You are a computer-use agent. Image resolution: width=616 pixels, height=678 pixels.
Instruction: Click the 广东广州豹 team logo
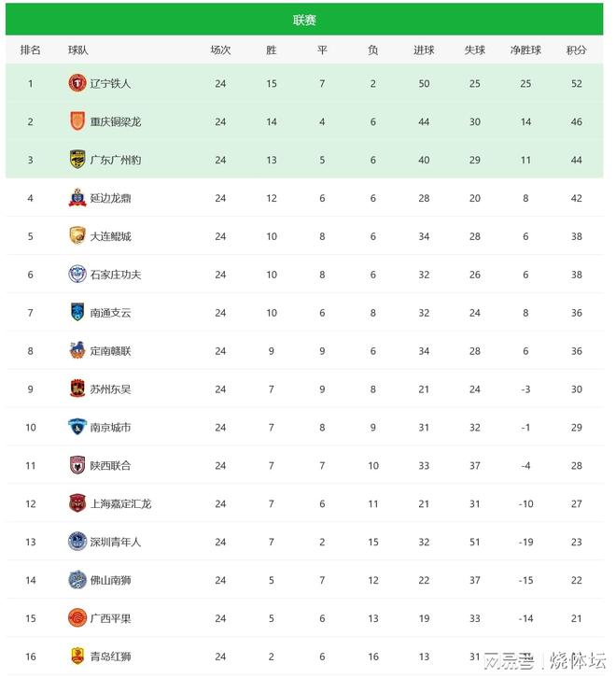(77, 160)
